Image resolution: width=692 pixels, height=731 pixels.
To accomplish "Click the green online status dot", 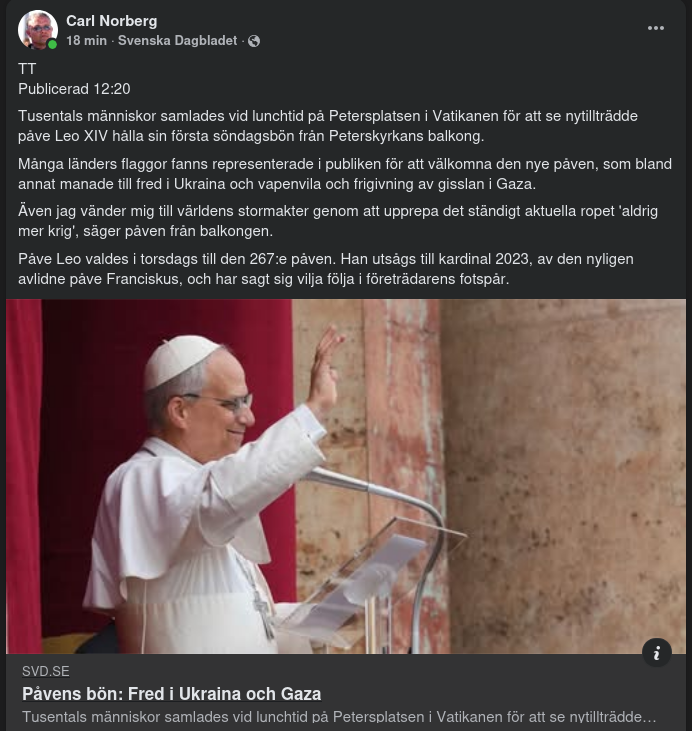I will (52, 45).
